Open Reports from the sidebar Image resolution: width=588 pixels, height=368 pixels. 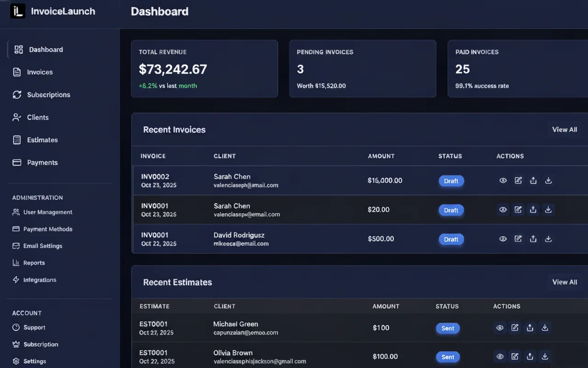coord(34,263)
